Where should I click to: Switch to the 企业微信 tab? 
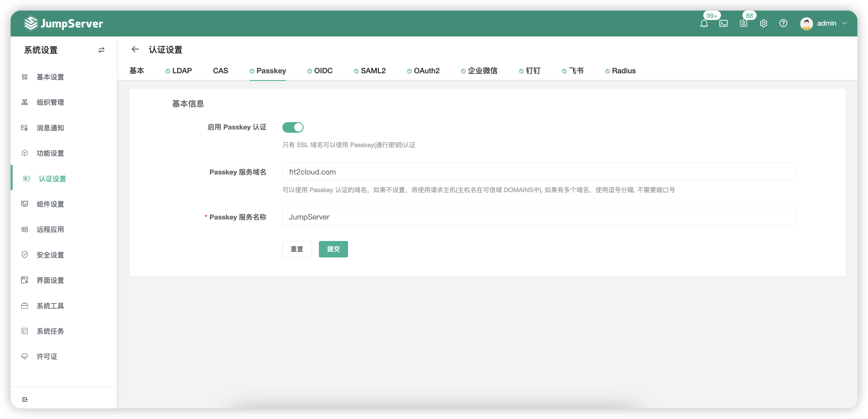pos(479,71)
